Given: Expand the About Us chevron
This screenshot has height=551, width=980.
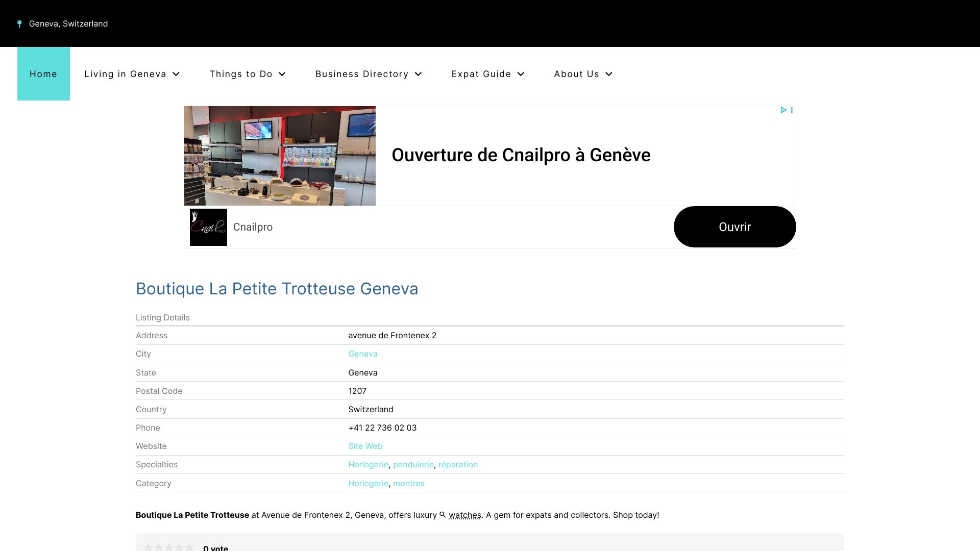Looking at the screenshot, I should click(x=609, y=74).
